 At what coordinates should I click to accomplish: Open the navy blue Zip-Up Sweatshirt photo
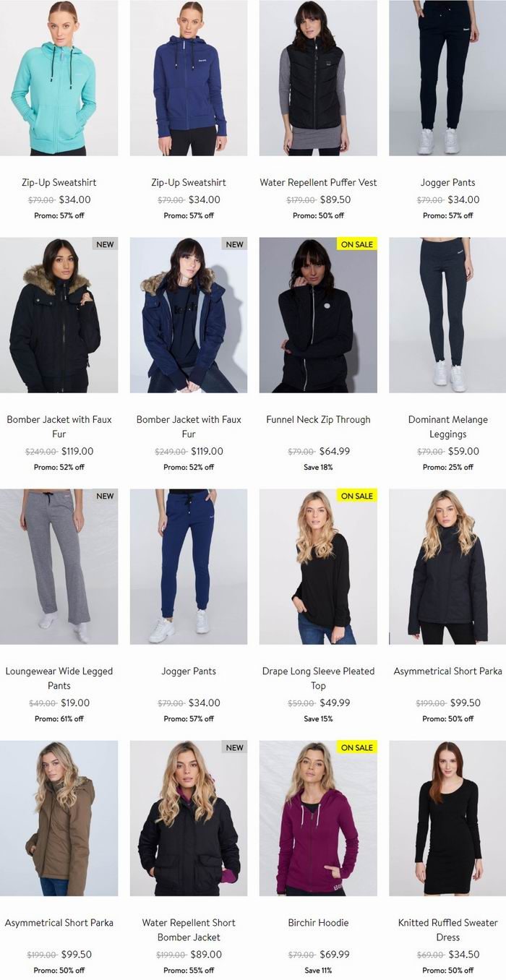pyautogui.click(x=189, y=78)
